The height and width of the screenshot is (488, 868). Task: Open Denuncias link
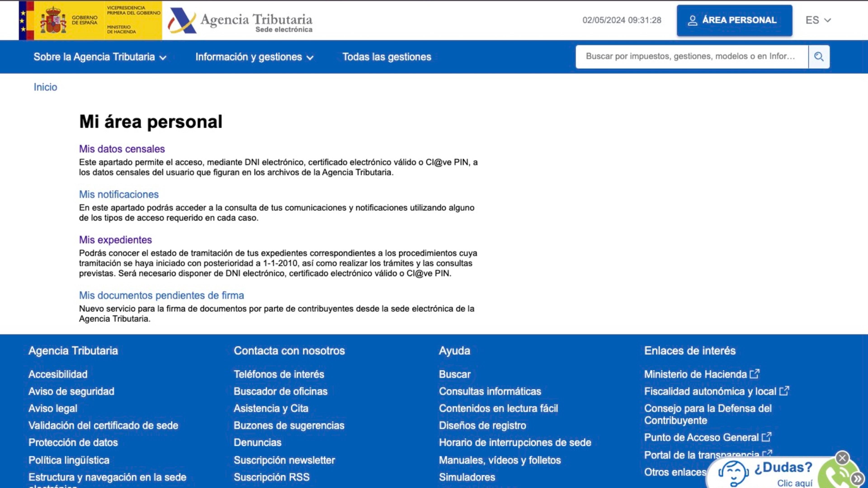click(258, 443)
